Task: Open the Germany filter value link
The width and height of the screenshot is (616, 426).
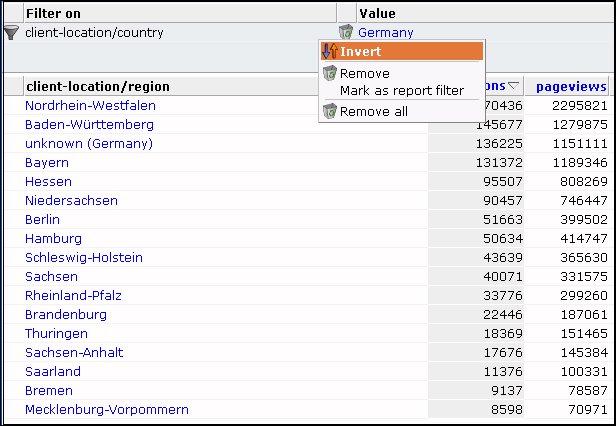Action: click(386, 33)
